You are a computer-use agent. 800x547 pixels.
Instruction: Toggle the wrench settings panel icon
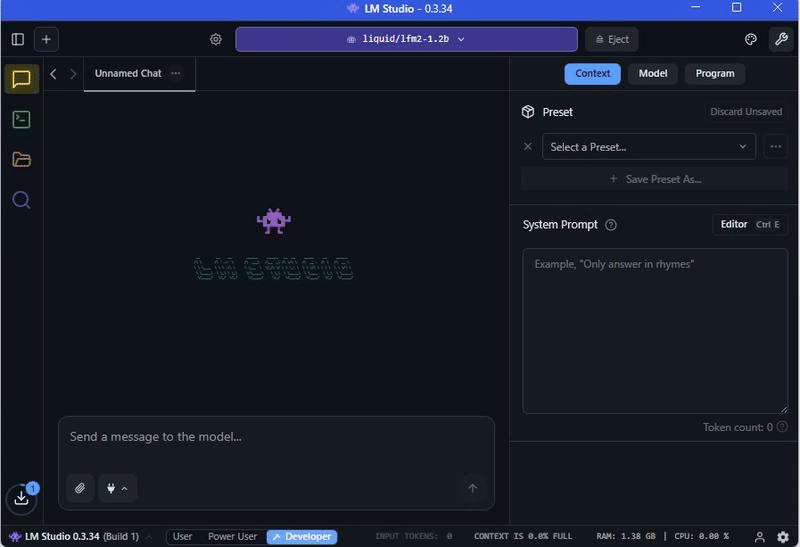tap(781, 39)
